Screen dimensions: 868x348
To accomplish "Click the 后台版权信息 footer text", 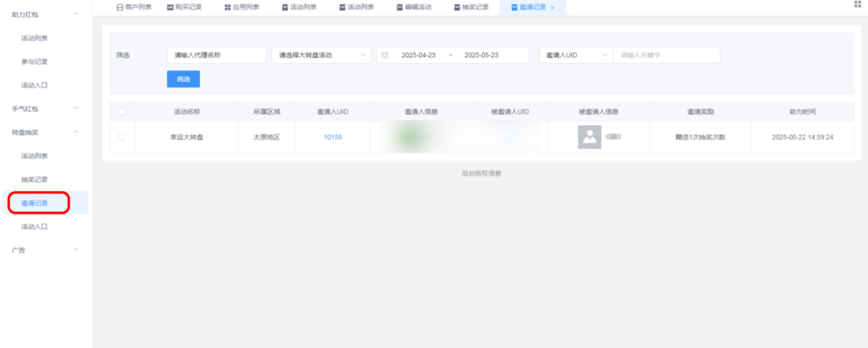I will (x=481, y=173).
